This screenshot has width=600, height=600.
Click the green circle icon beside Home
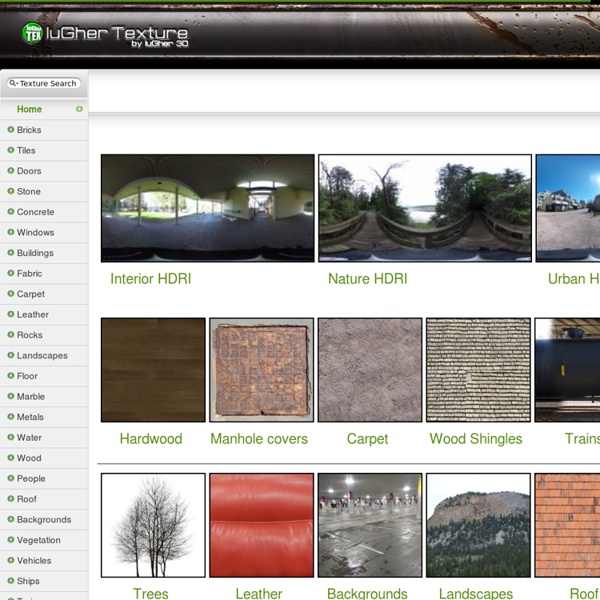pyautogui.click(x=79, y=109)
